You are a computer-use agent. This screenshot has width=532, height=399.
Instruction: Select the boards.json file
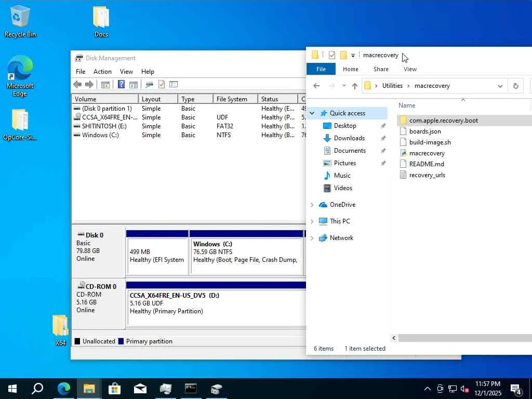pos(425,131)
